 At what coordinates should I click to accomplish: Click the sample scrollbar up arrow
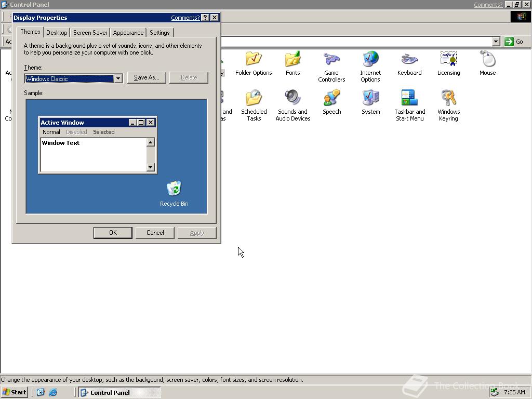click(151, 142)
